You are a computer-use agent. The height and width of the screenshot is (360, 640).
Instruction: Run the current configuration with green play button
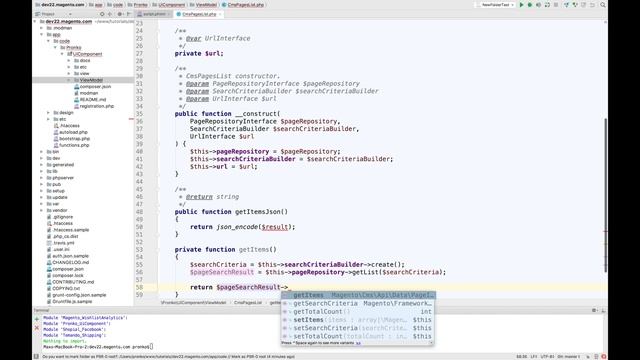pyautogui.click(x=521, y=5)
